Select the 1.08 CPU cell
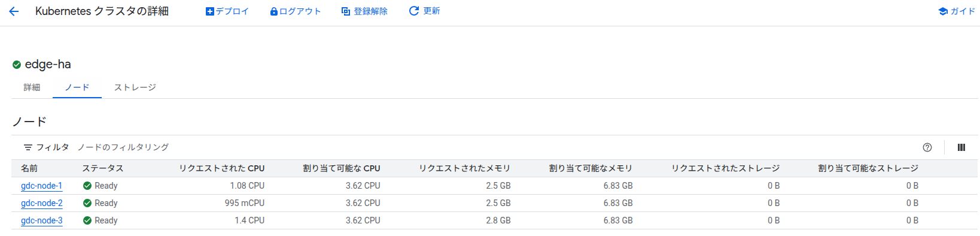 coord(247,186)
